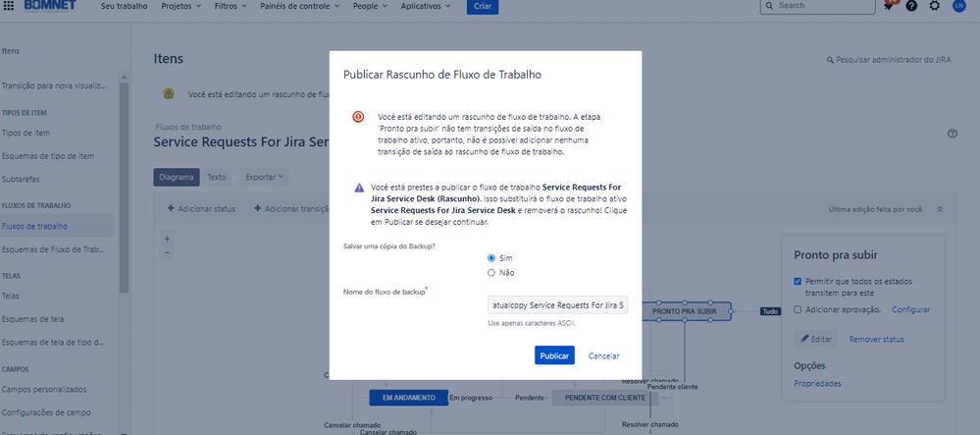Image resolution: width=980 pixels, height=435 pixels.
Task: Click the BOMNET logo
Action: (x=50, y=6)
